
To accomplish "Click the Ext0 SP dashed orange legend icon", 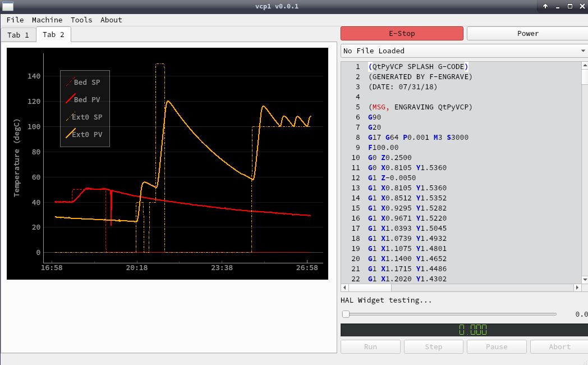I will point(70,117).
